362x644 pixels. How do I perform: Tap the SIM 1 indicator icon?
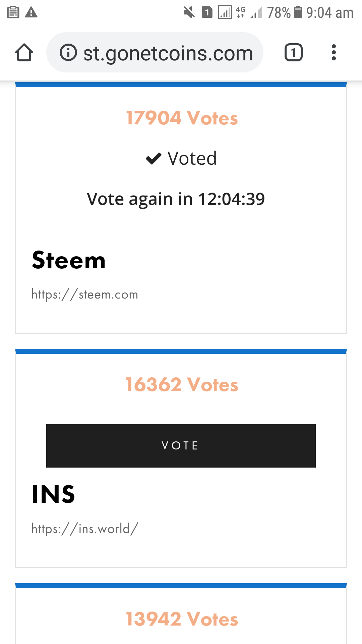pyautogui.click(x=207, y=13)
